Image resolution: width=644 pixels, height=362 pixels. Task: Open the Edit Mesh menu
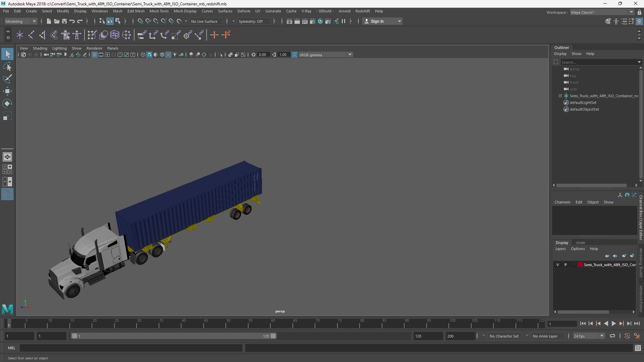click(x=136, y=11)
